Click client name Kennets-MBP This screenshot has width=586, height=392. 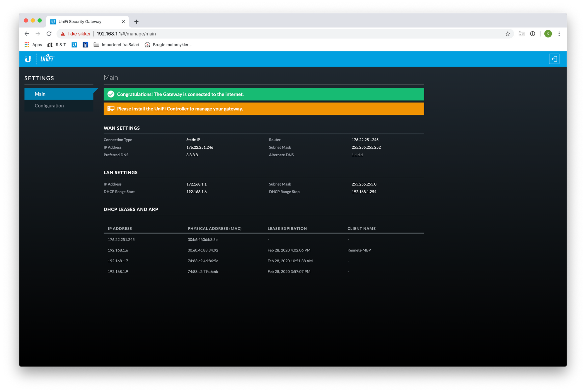(359, 250)
